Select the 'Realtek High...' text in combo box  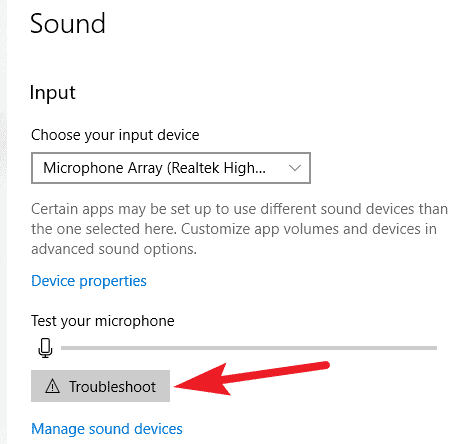(x=216, y=168)
